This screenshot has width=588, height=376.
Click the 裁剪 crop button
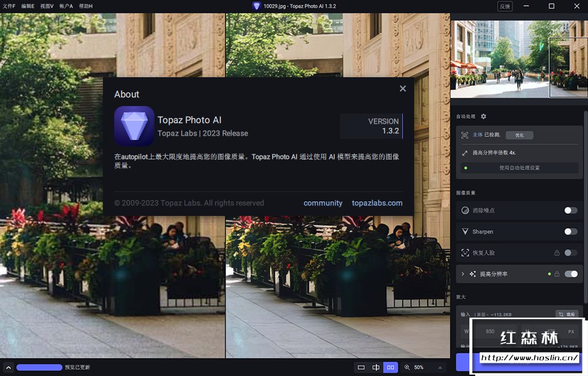tap(567, 314)
